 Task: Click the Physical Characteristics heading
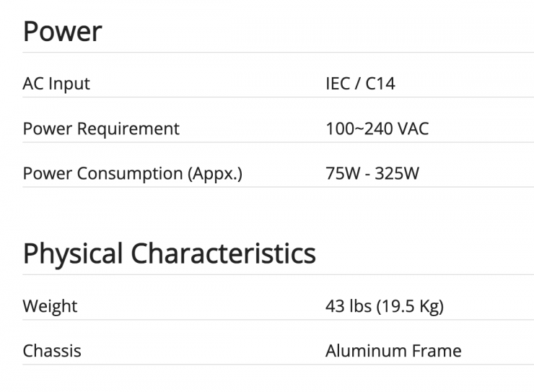[170, 254]
